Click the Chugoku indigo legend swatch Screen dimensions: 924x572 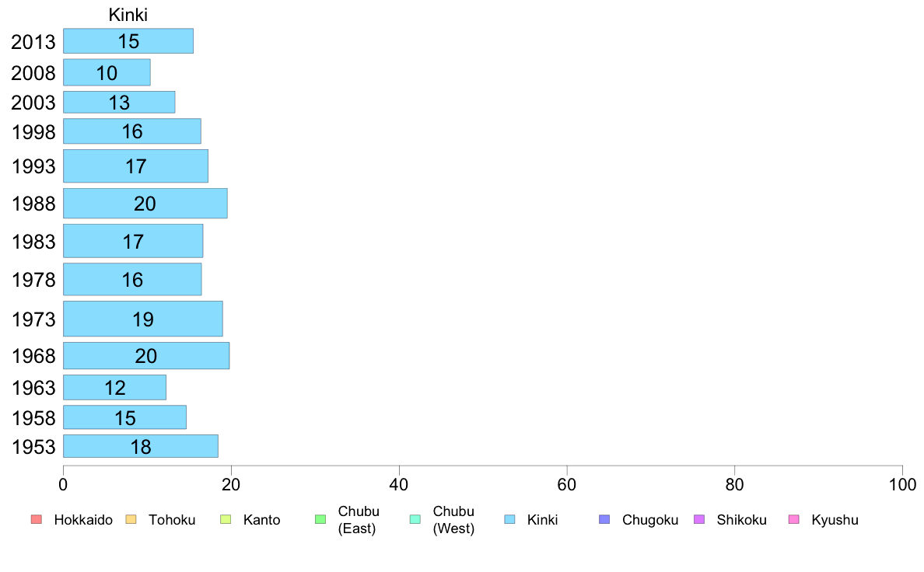604,519
